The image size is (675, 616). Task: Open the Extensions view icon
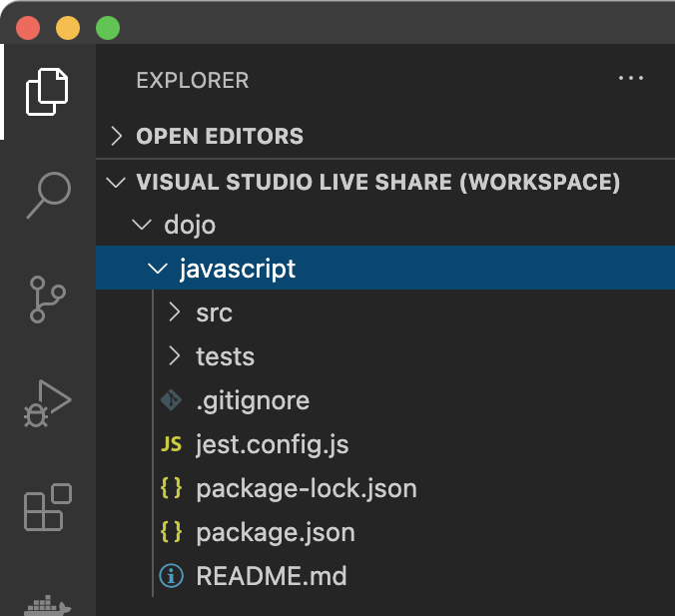pos(48,507)
